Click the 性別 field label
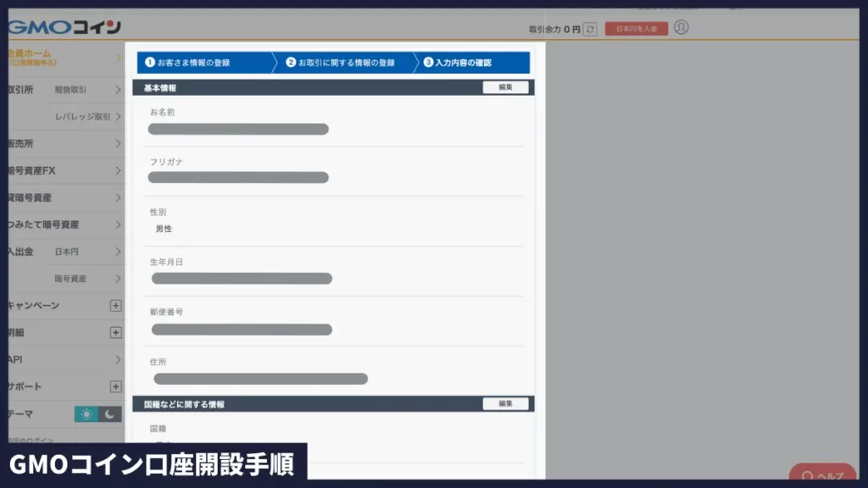This screenshot has width=868, height=488. [158, 212]
